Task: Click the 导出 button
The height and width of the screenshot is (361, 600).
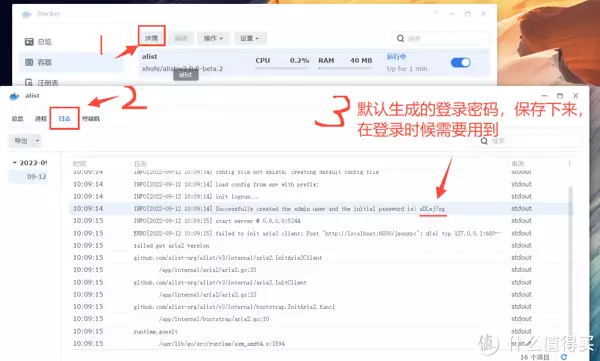Action: [21, 141]
